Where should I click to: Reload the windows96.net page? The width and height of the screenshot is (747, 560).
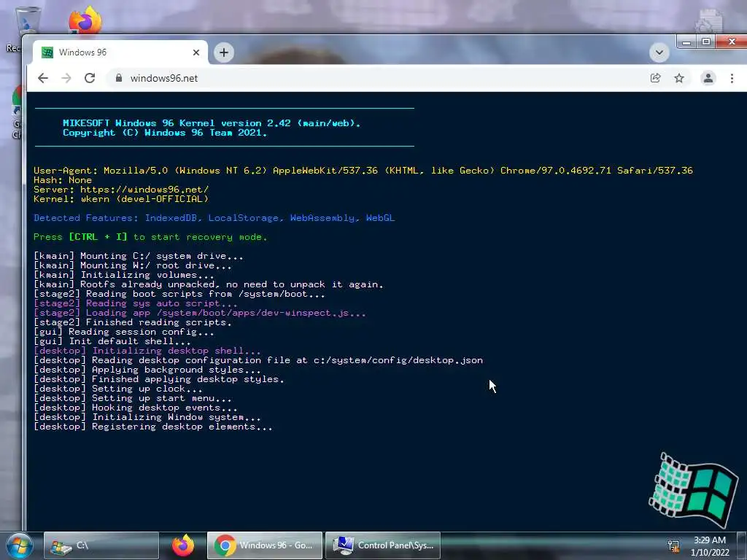click(x=90, y=78)
